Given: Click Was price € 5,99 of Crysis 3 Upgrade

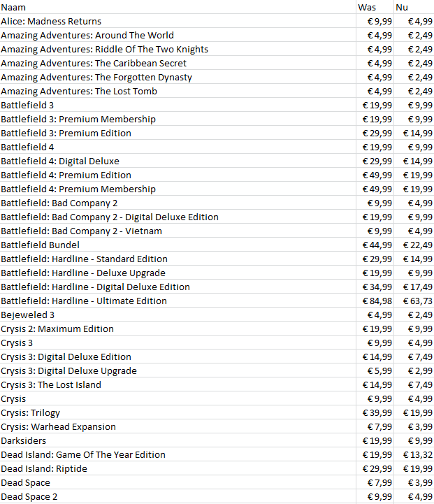Looking at the screenshot, I should click(375, 370).
